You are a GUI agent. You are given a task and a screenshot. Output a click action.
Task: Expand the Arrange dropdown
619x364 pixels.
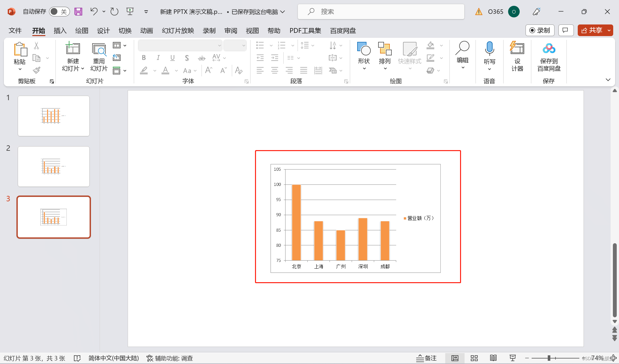pyautogui.click(x=385, y=68)
